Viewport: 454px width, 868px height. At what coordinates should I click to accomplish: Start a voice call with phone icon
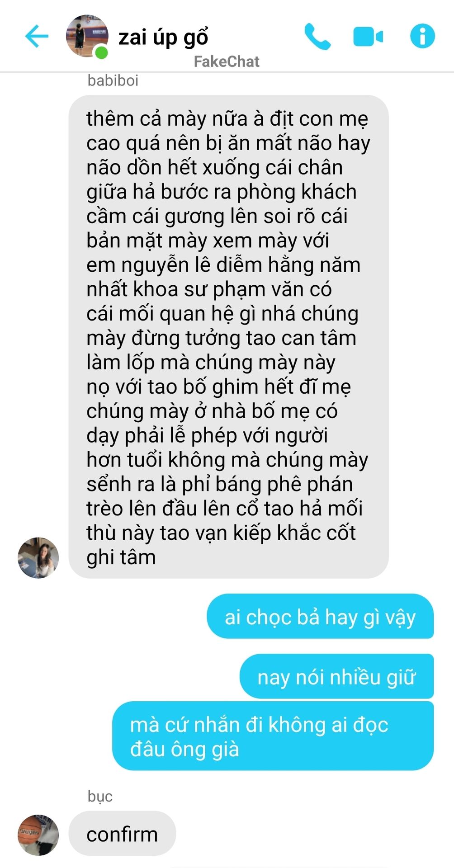pos(317,37)
